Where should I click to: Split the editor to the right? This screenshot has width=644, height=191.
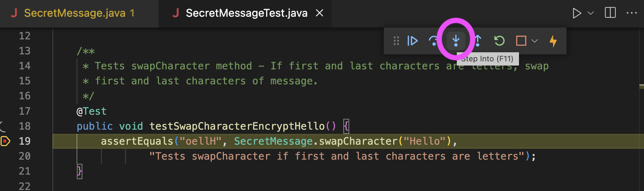[x=610, y=13]
